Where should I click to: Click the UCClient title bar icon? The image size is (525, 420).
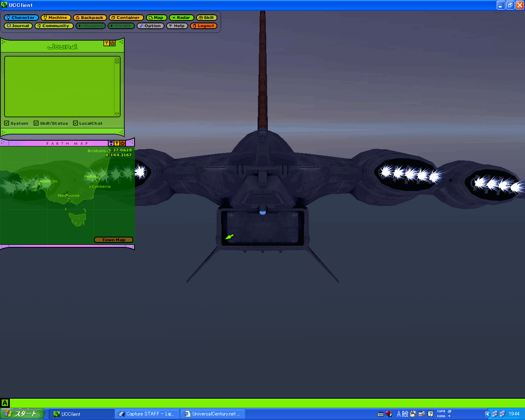[5, 5]
